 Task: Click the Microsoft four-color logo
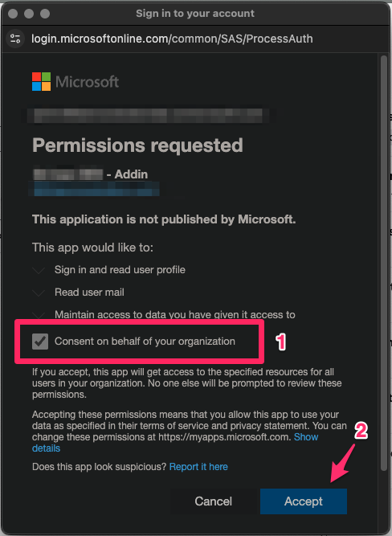[x=41, y=81]
